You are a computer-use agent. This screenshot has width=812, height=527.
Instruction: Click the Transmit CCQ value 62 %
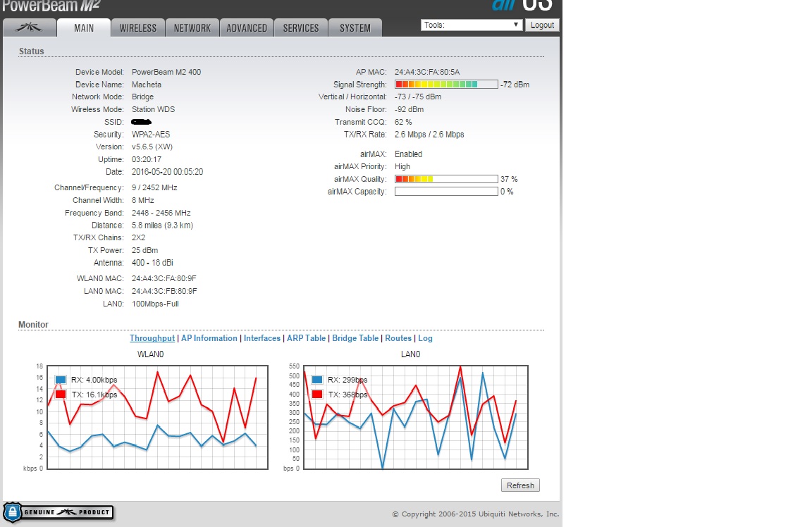[403, 122]
